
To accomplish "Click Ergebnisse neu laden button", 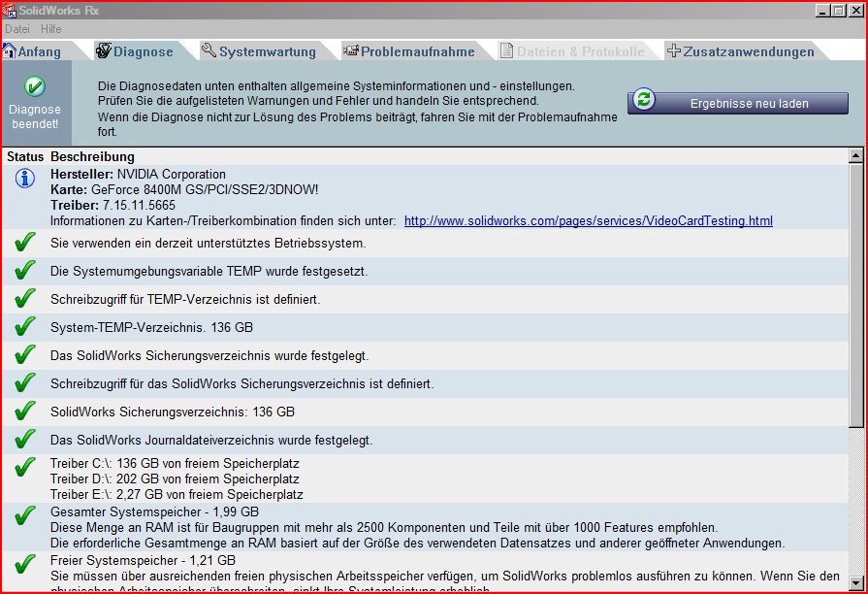I will pyautogui.click(x=737, y=103).
